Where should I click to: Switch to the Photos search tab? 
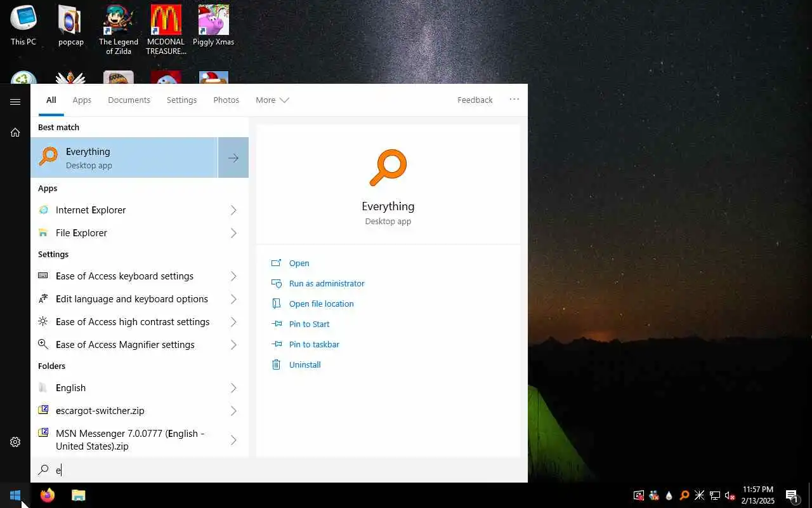click(x=226, y=100)
